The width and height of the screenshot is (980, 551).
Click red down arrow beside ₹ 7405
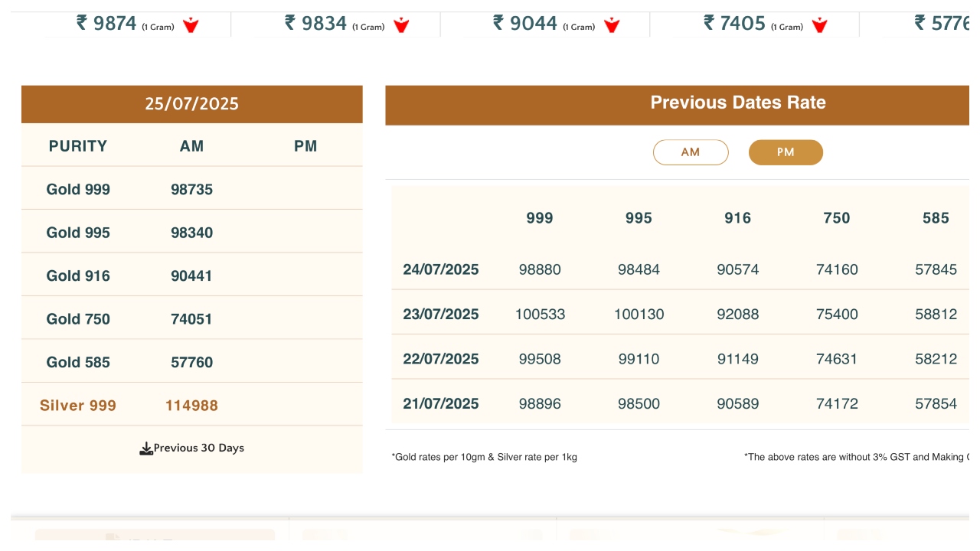819,25
